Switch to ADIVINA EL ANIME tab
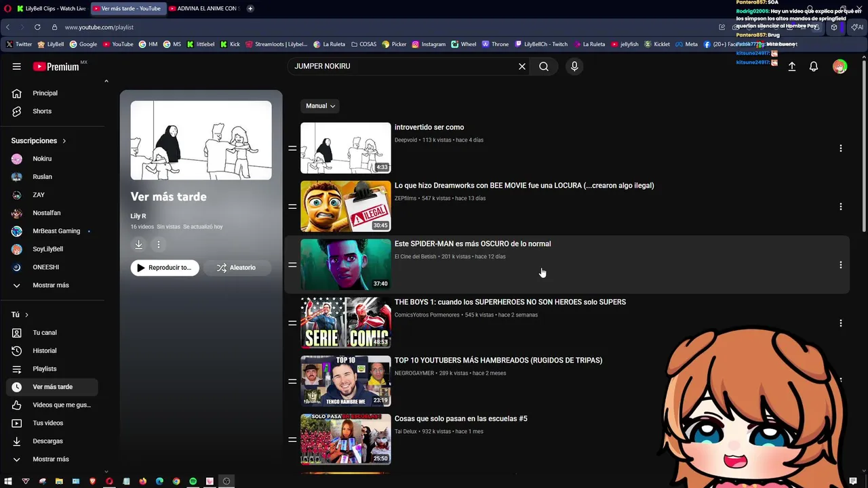Image resolution: width=868 pixels, height=488 pixels. pos(203,8)
